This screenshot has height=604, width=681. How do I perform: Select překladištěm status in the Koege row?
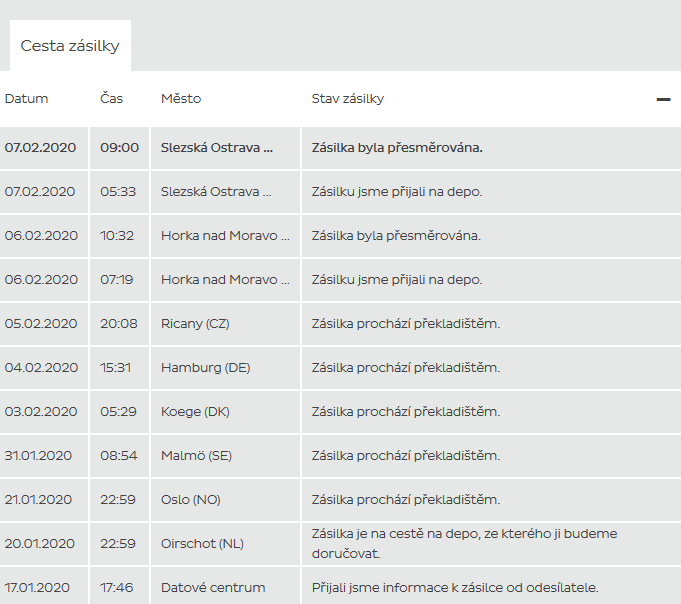point(406,412)
